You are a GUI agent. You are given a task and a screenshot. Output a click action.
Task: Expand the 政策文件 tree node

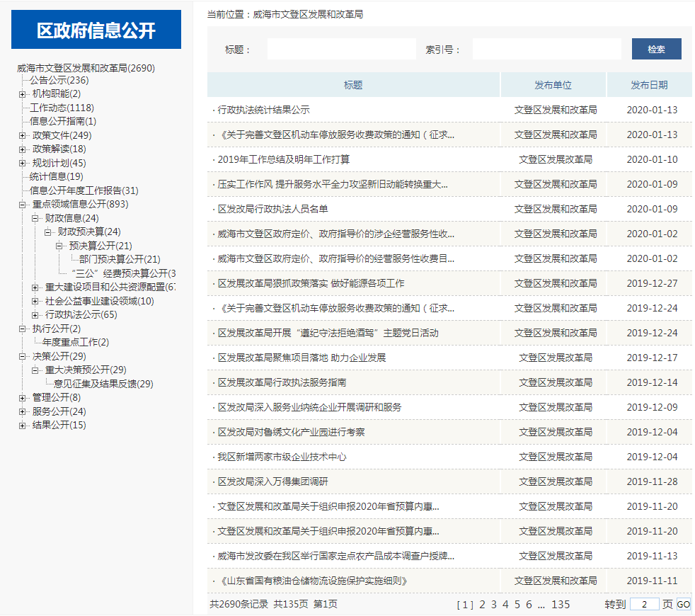[x=23, y=136]
